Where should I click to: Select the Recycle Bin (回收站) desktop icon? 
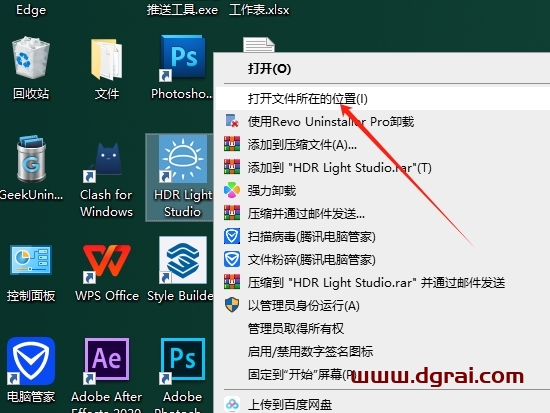(x=31, y=58)
